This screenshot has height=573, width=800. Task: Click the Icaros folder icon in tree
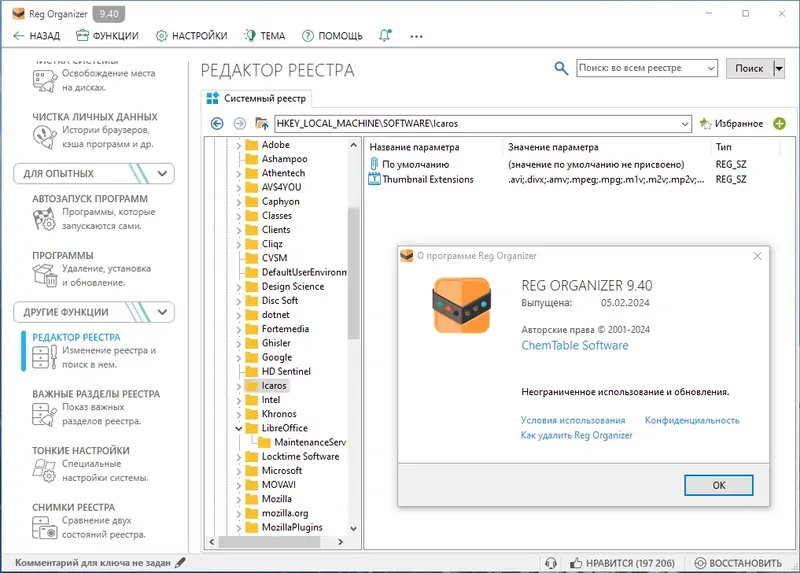[x=252, y=386]
